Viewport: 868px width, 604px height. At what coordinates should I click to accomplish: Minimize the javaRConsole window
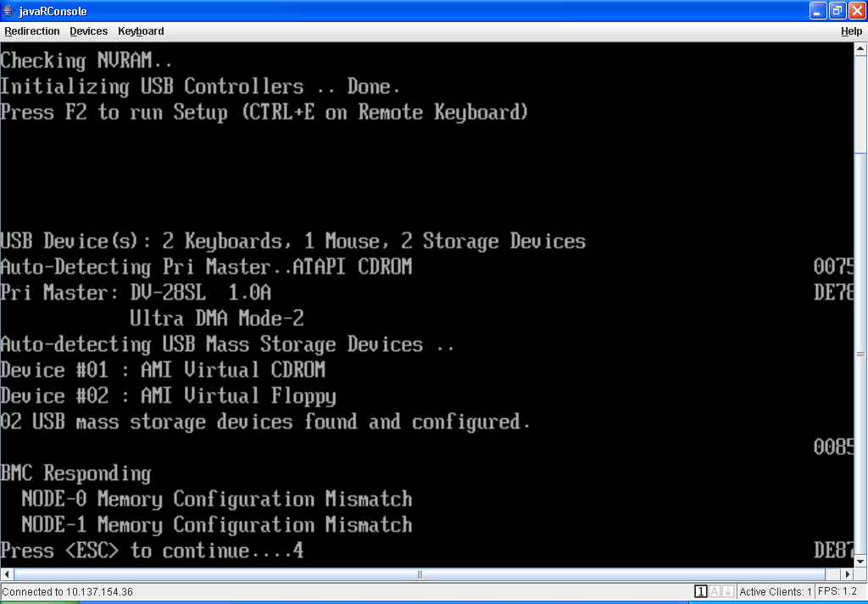(818, 10)
